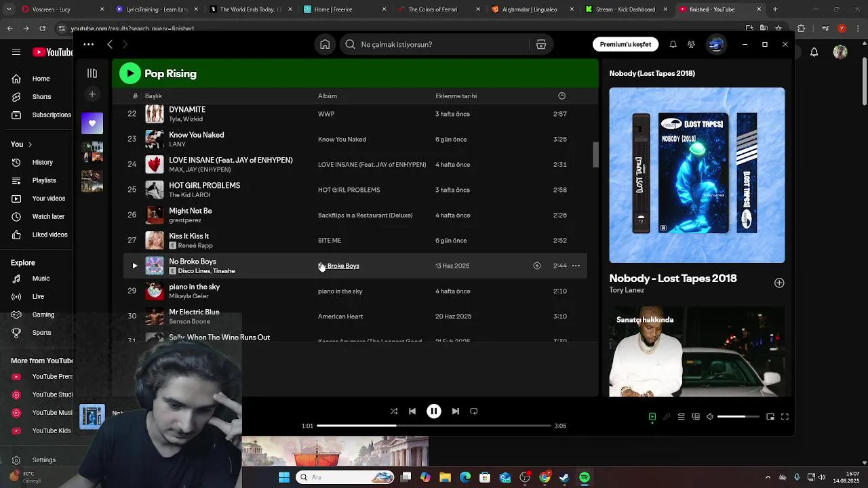The height and width of the screenshot is (488, 868).
Task: Select the Kiss It Kiss It track
Action: tap(355, 240)
